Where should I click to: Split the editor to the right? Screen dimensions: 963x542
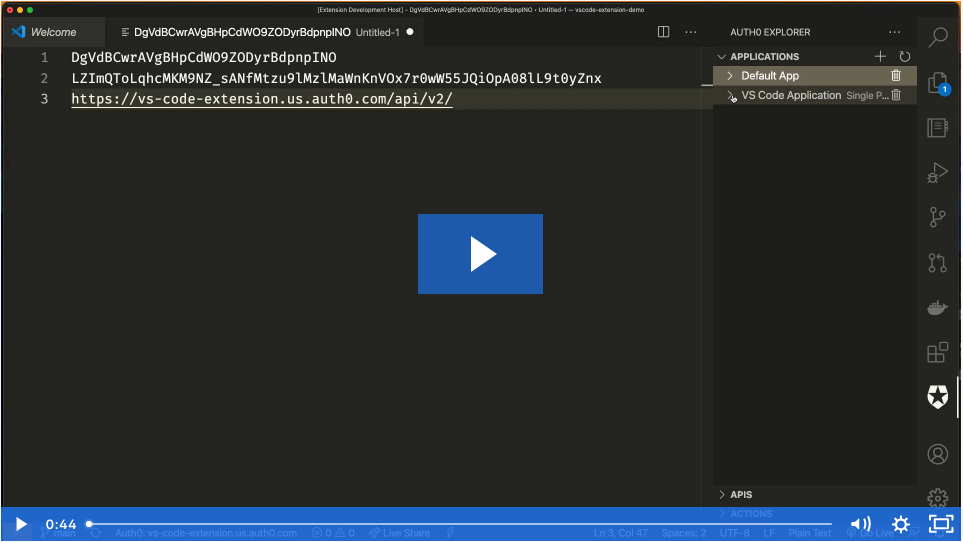(663, 32)
